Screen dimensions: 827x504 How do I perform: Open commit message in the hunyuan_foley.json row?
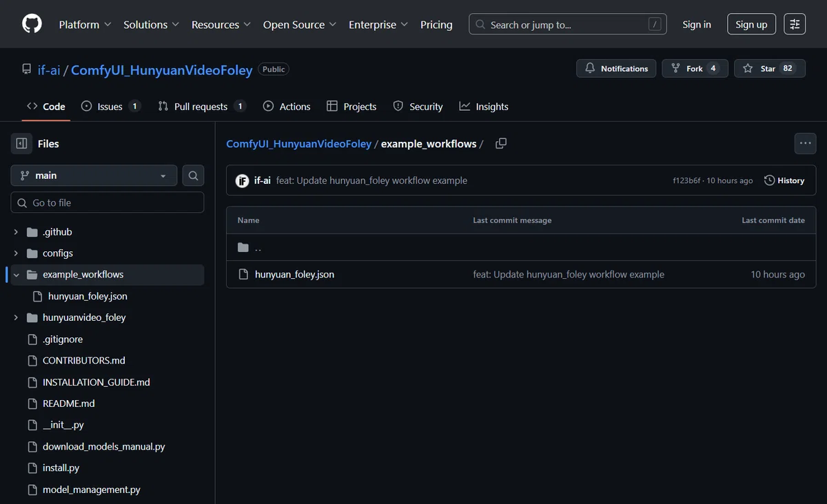tap(569, 274)
